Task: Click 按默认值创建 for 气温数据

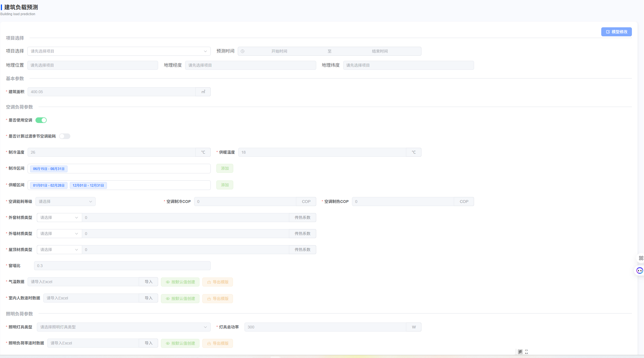Action: pos(180,282)
